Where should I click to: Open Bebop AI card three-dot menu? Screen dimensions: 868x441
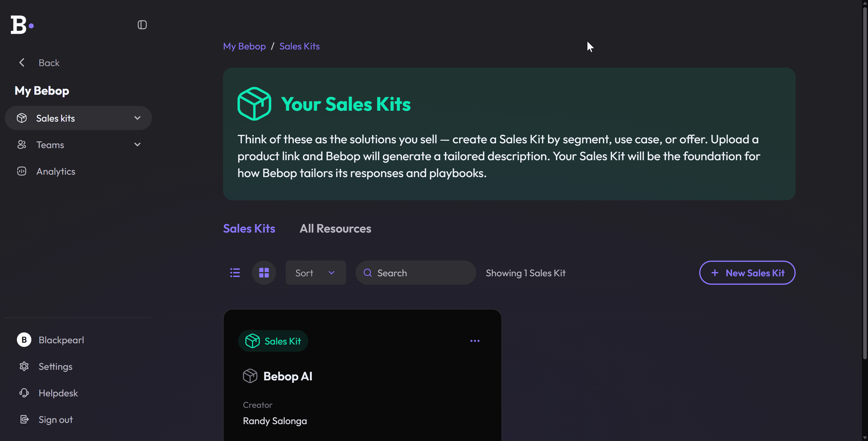474,341
